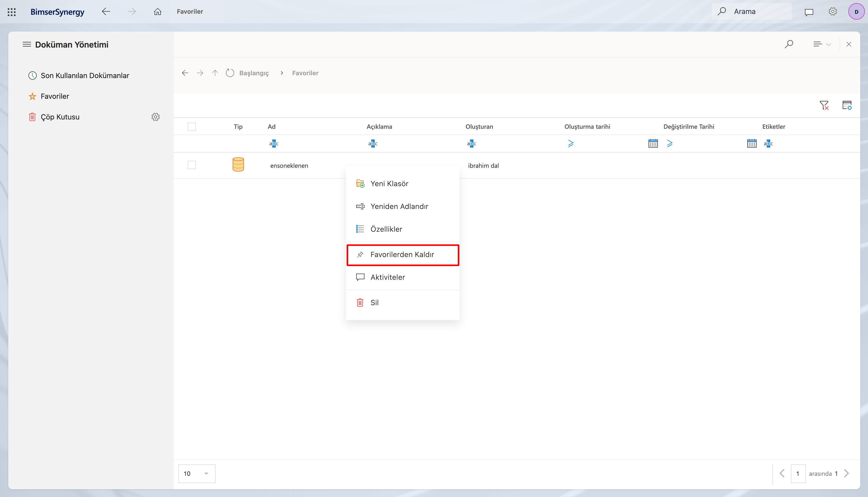Open the user profile avatar D
Image resolution: width=868 pixels, height=497 pixels.
[x=856, y=12]
